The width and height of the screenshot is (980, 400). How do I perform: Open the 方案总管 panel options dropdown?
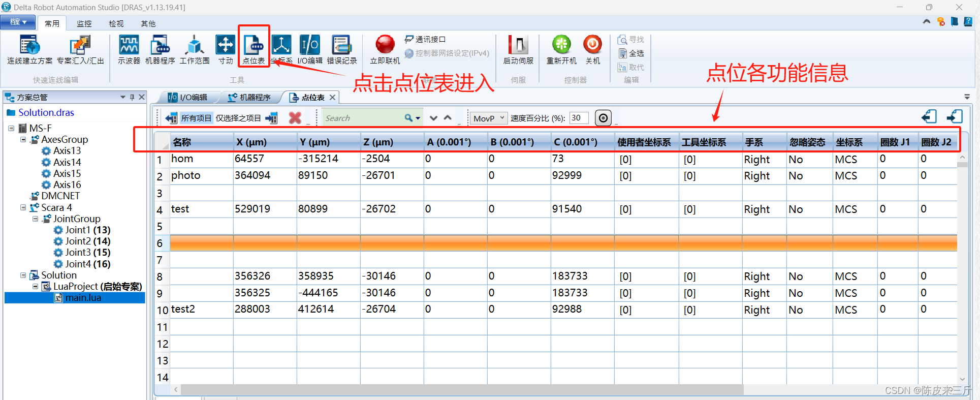[x=122, y=97]
